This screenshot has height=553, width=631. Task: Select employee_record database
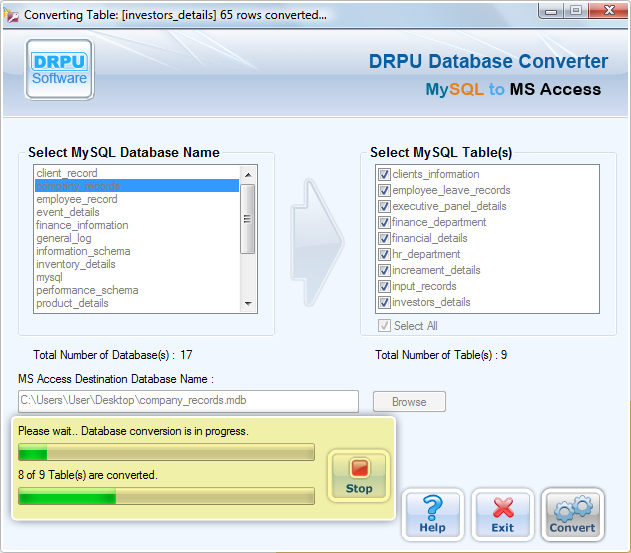137,199
